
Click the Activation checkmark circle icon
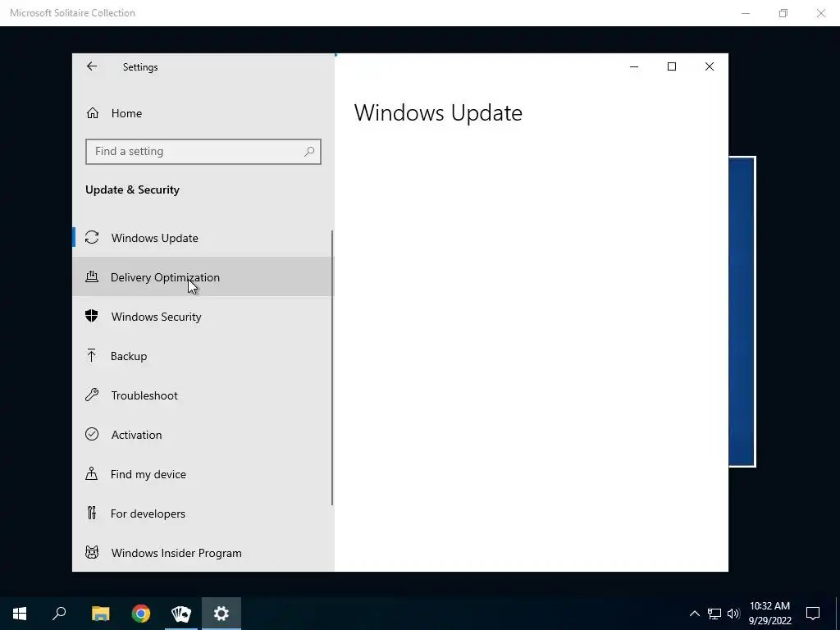[x=92, y=434]
